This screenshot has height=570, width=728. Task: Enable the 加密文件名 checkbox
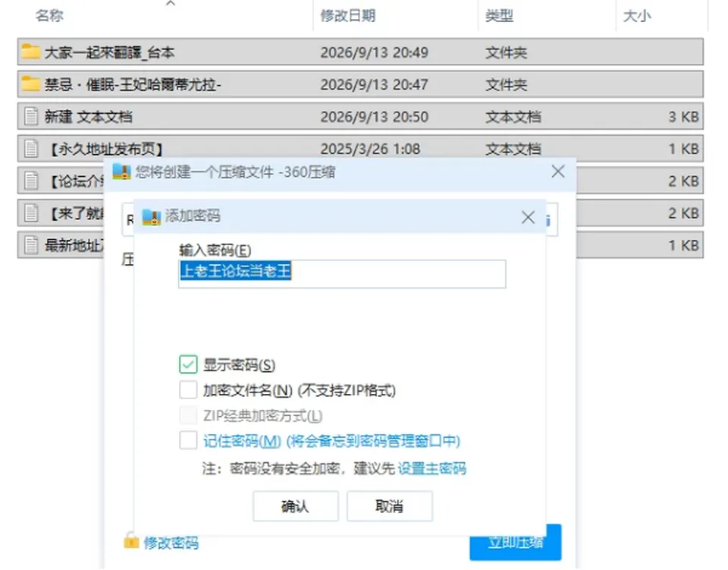(188, 390)
